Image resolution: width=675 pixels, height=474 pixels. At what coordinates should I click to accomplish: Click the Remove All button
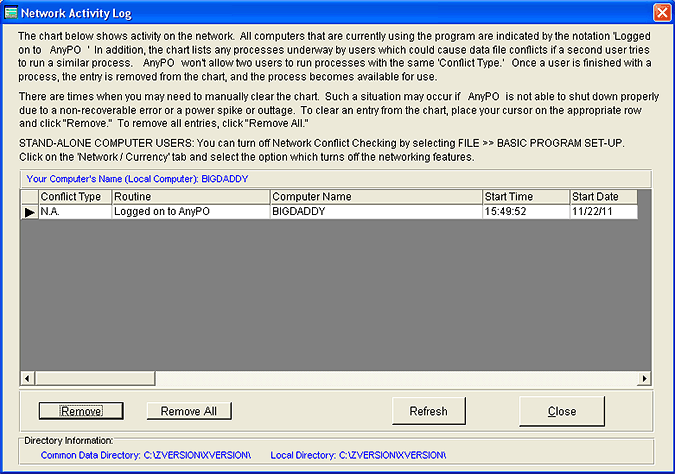click(x=189, y=411)
